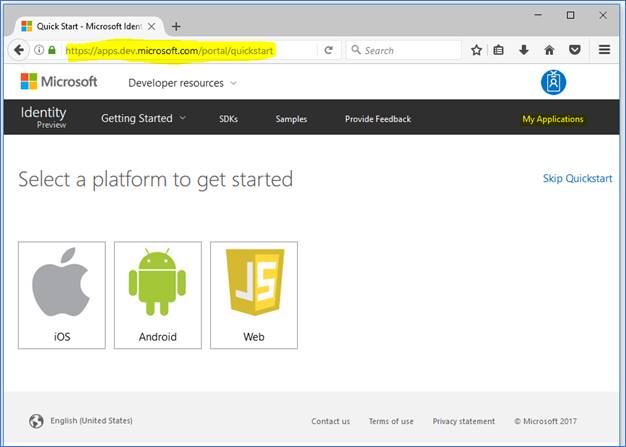Open the user account badge icon

point(553,82)
